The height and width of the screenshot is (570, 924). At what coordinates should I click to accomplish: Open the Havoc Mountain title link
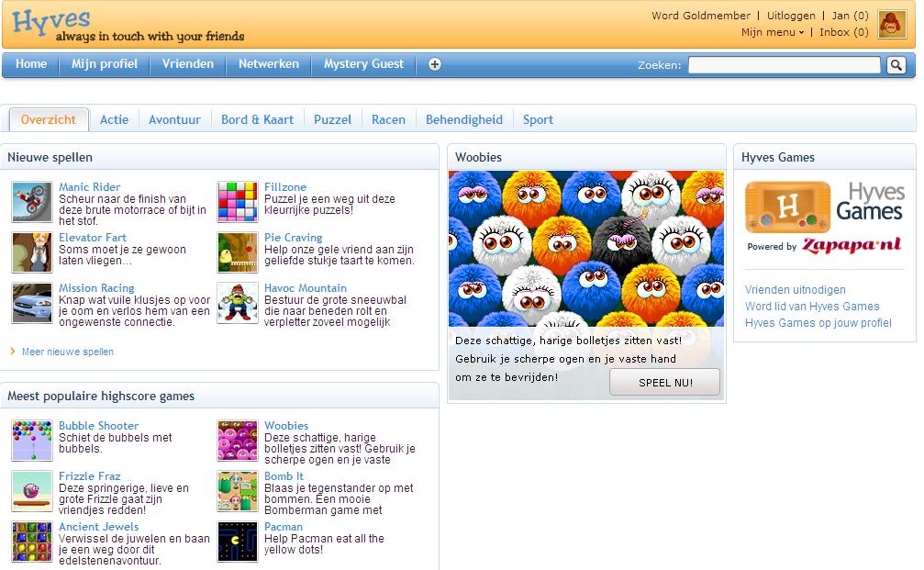tap(306, 288)
